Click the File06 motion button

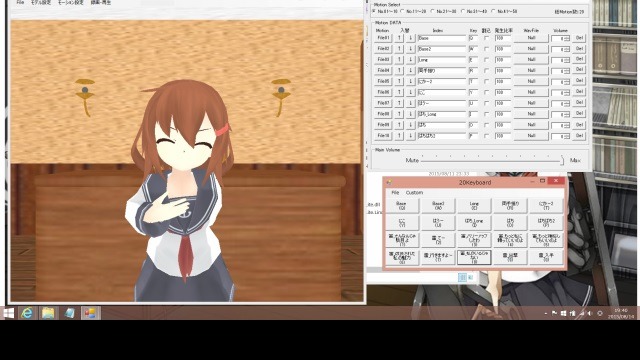point(383,92)
